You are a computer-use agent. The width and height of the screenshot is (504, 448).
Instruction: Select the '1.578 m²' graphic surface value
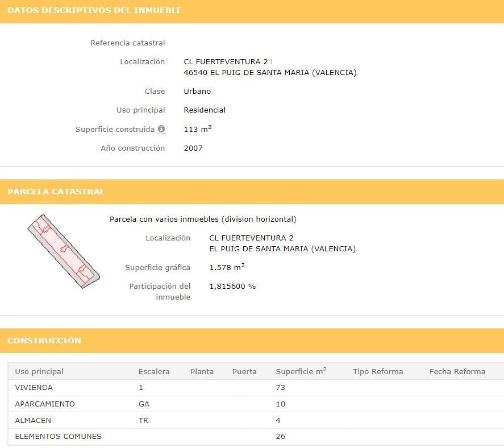tap(227, 267)
